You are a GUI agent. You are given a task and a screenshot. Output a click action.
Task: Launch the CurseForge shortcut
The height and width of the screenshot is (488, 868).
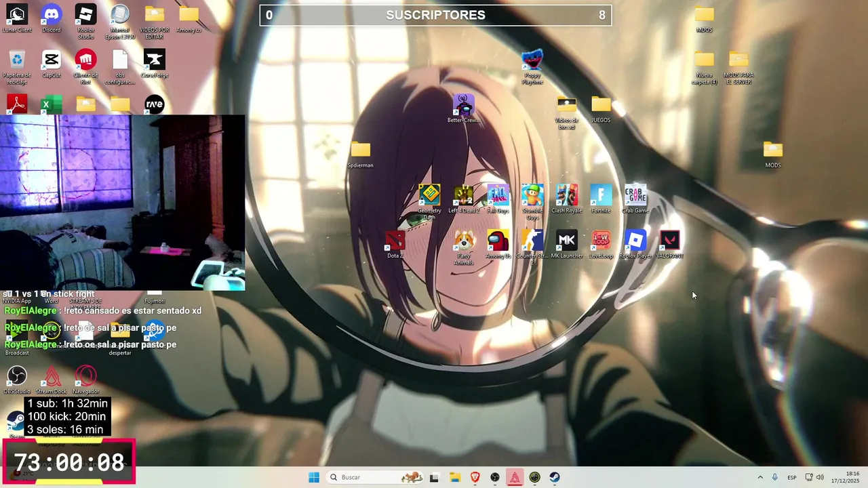click(155, 64)
